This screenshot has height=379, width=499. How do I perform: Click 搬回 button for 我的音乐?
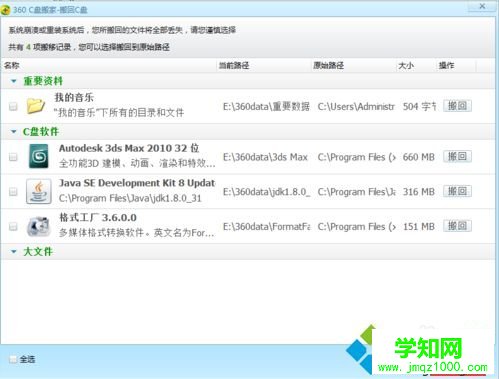pyautogui.click(x=457, y=106)
